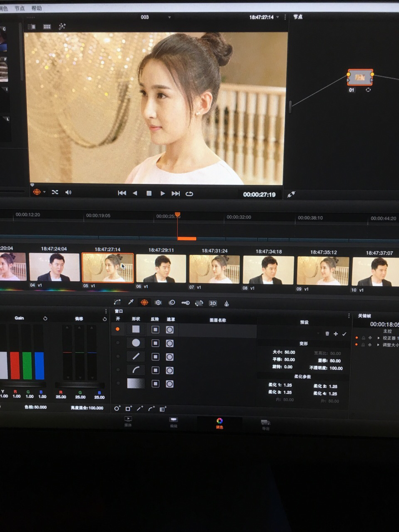Click the magic wand enhance viewer icon
This screenshot has height=532, width=399.
pos(62,26)
